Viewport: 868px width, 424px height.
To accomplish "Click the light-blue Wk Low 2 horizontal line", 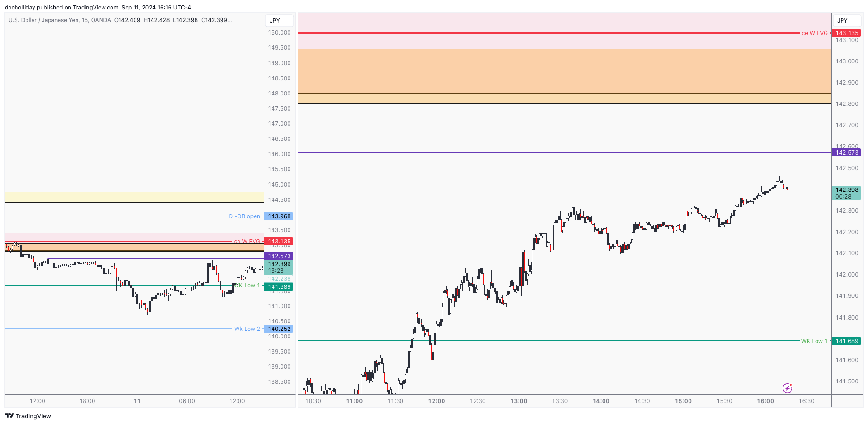I will [118, 329].
